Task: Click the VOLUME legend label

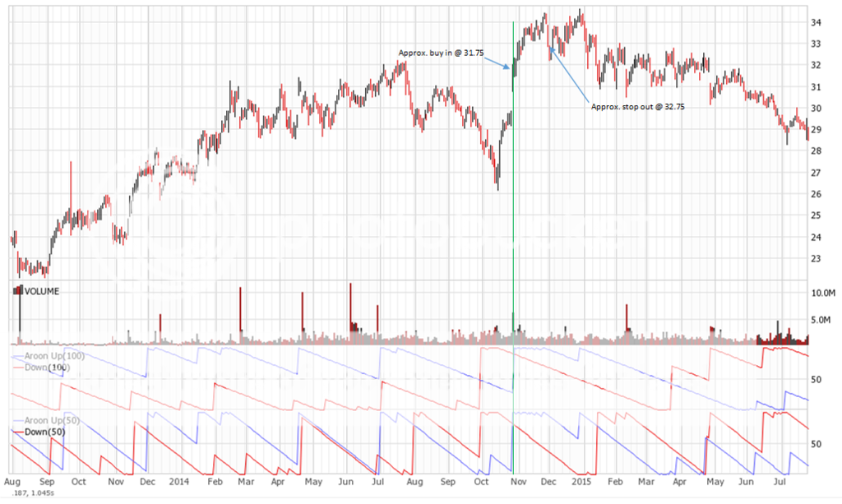Action: point(42,291)
